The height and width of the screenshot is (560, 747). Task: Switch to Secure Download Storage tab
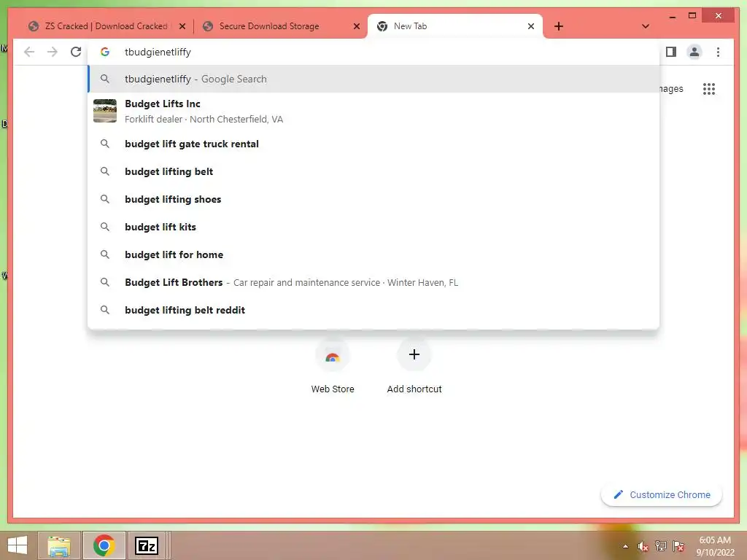(280, 26)
